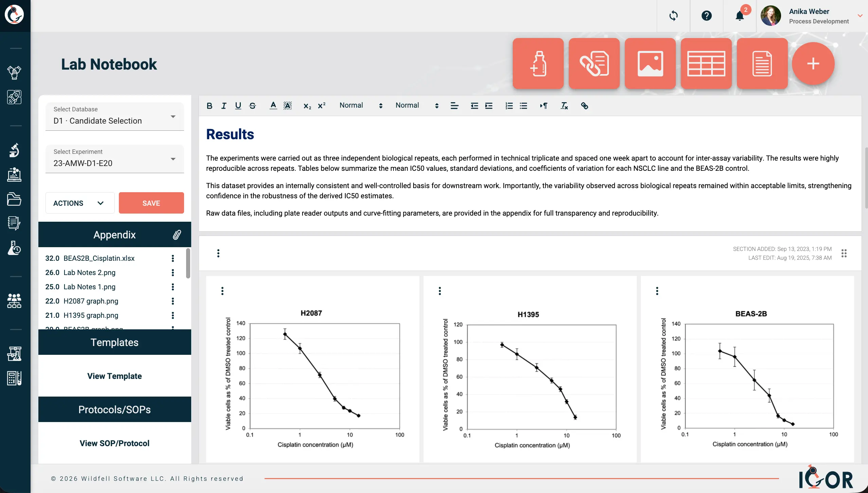Screen dimensions: 868x493
Task: Open the Add Reagent tool
Action: point(538,63)
